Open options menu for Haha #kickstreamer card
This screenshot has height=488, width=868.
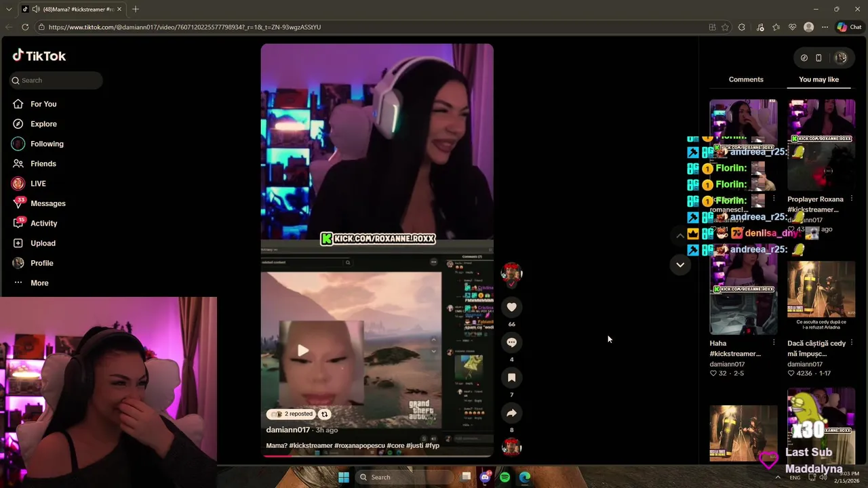tap(774, 343)
